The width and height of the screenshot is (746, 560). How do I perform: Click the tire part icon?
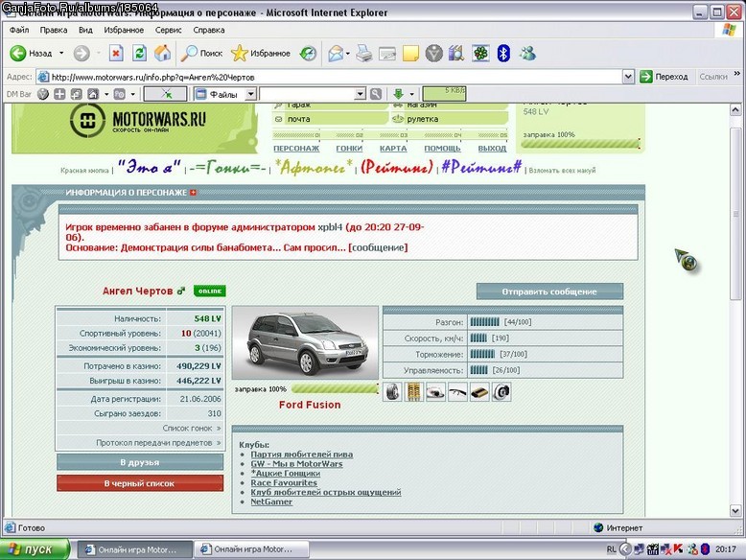392,392
